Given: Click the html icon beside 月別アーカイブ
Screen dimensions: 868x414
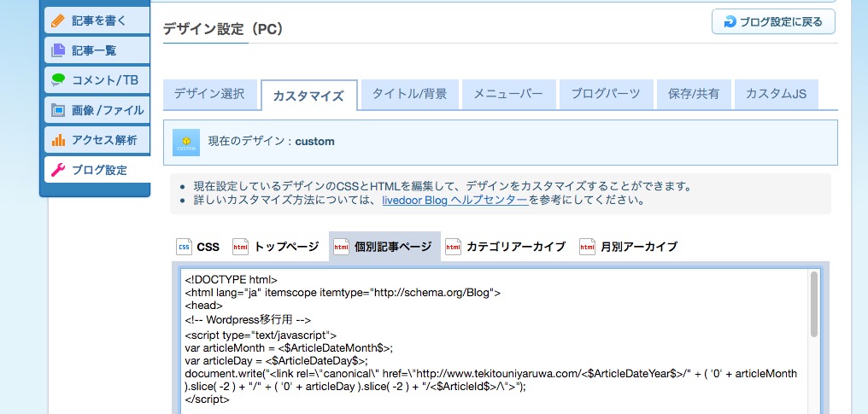Looking at the screenshot, I should click(x=587, y=247).
